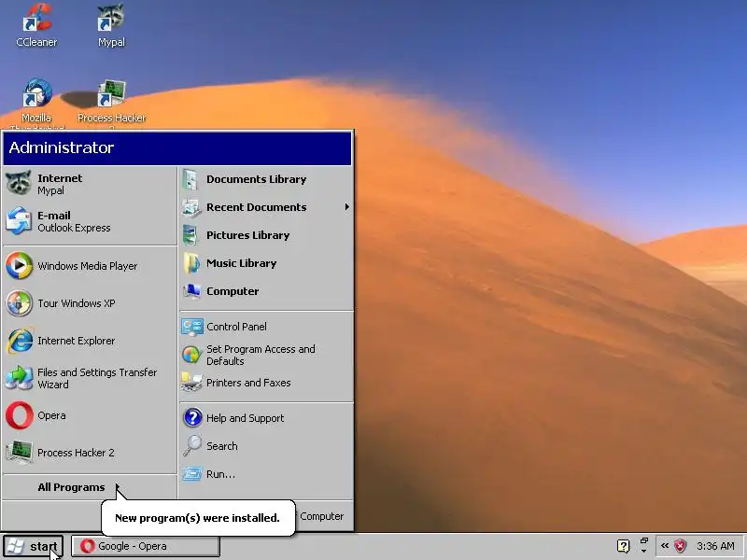Click the Documents Library label

[x=256, y=179]
